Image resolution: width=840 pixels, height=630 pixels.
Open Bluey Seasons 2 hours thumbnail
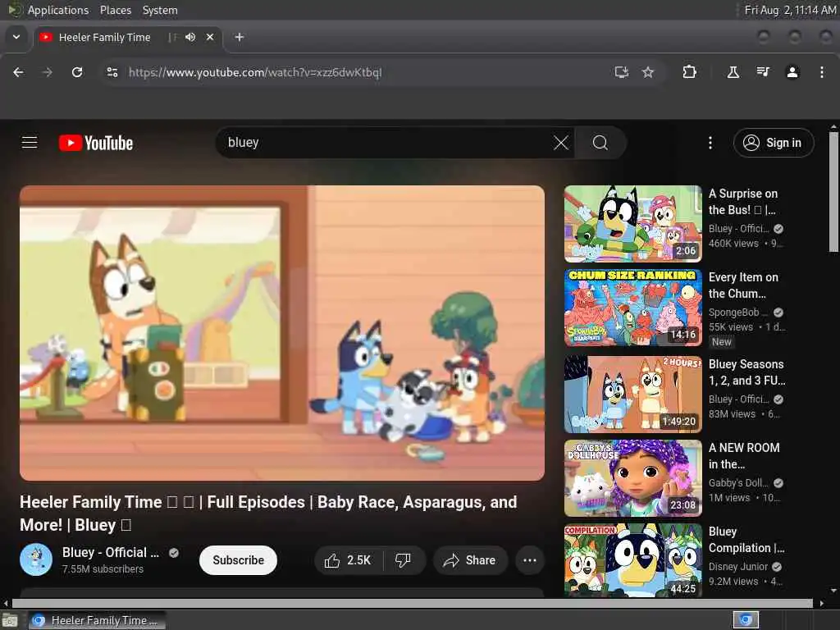(x=632, y=395)
